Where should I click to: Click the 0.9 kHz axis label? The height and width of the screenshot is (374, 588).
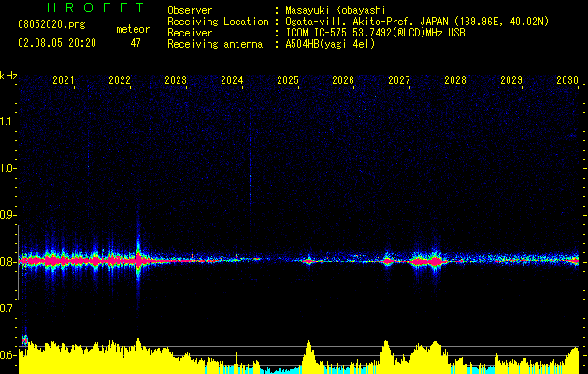7,215
